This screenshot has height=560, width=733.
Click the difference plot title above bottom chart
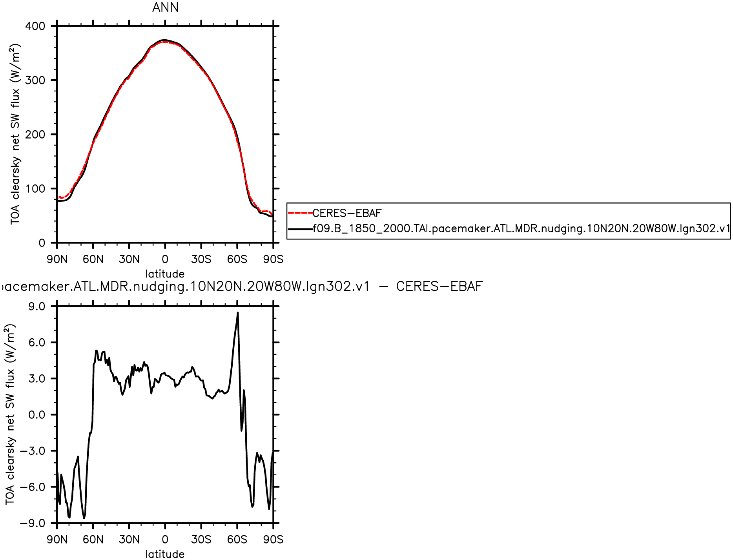tap(242, 286)
